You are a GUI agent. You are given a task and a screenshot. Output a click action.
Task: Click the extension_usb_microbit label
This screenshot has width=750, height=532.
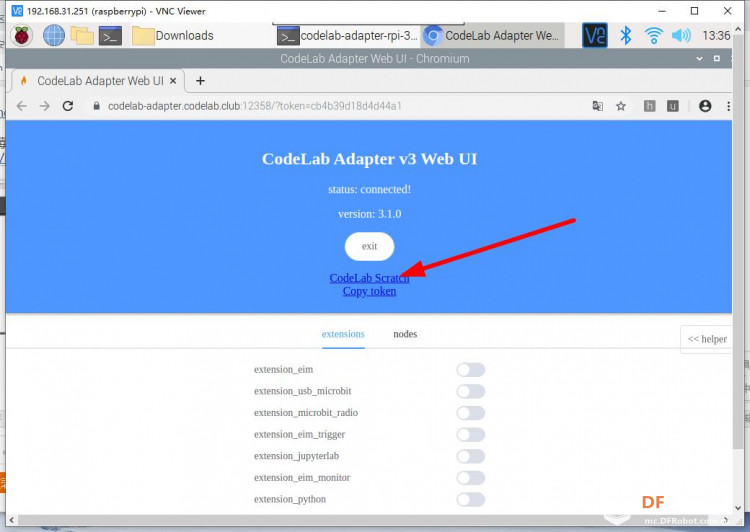pyautogui.click(x=303, y=391)
